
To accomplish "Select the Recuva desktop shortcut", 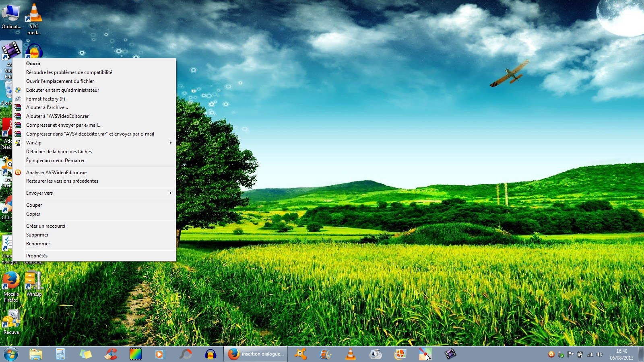I will coord(11,322).
